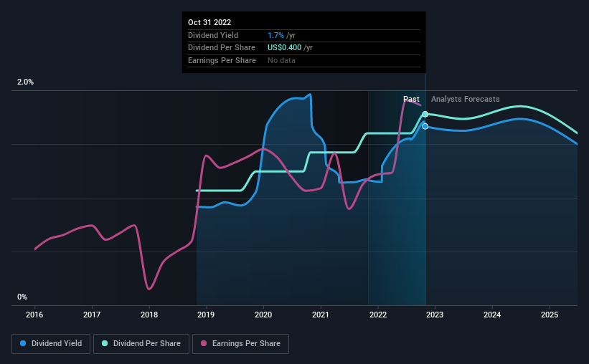Toggle the Earnings Per Share legend button

(x=240, y=344)
